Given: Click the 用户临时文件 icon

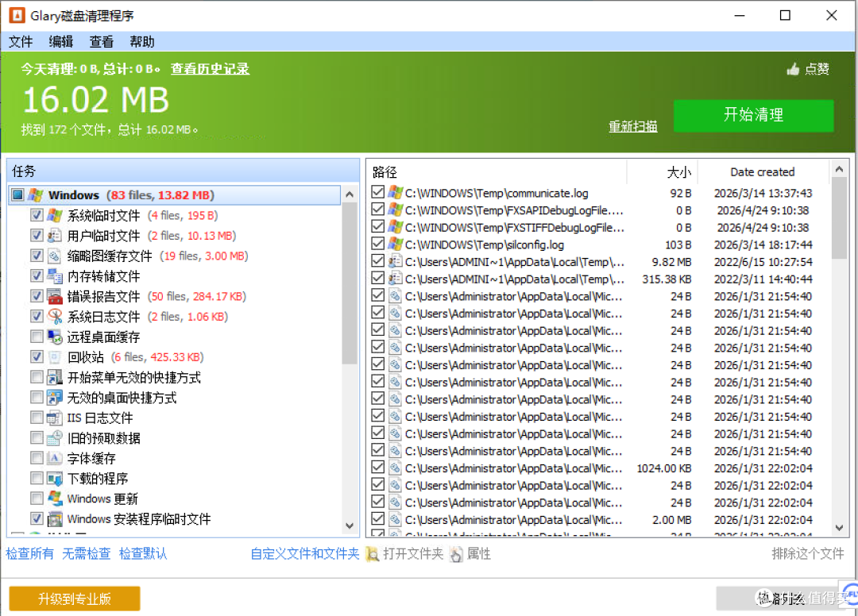Looking at the screenshot, I should pyautogui.click(x=55, y=236).
